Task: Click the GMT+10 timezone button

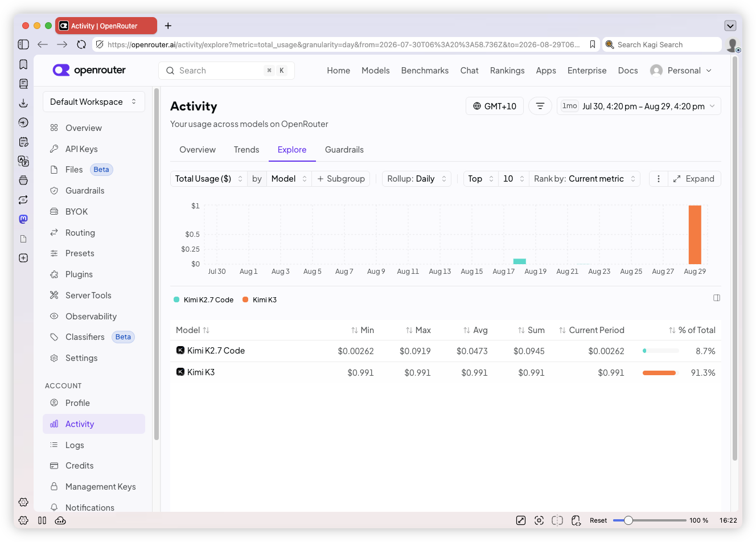Action: click(x=495, y=106)
